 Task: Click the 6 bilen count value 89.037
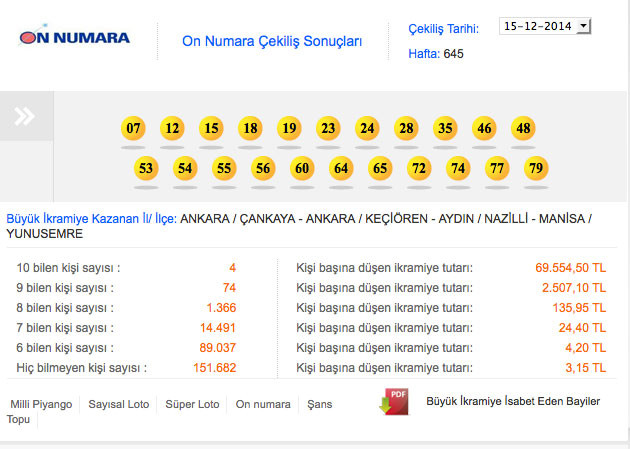coord(217,348)
